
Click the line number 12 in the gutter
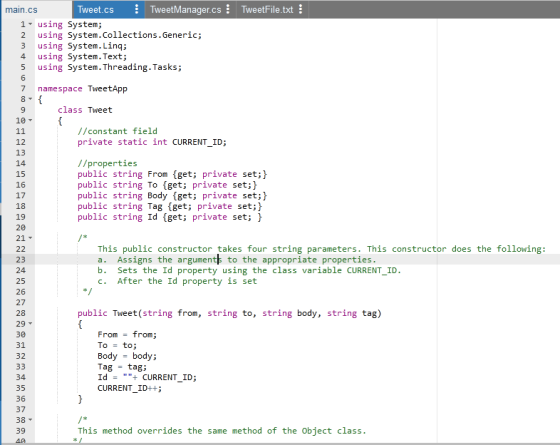[x=21, y=142]
